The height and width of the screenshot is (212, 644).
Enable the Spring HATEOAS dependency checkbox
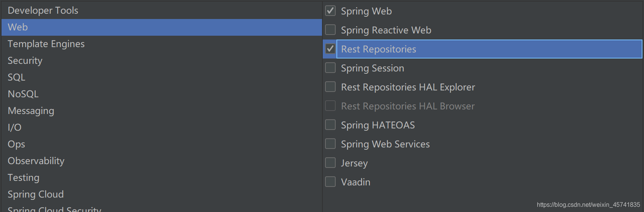click(330, 125)
